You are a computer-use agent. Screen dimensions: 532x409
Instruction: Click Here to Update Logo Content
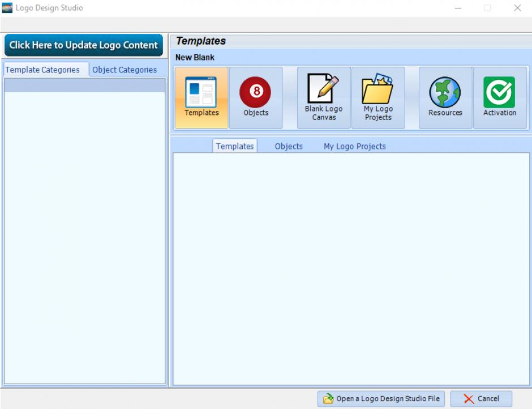point(83,45)
